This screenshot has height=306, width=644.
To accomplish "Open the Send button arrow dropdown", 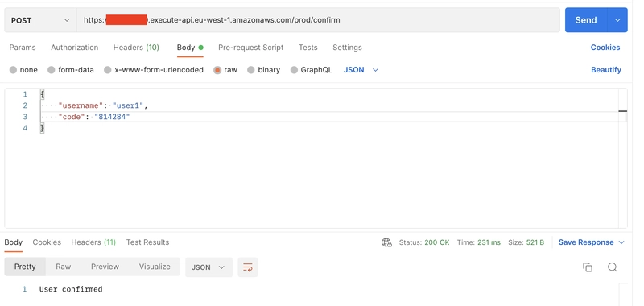I will click(x=617, y=19).
